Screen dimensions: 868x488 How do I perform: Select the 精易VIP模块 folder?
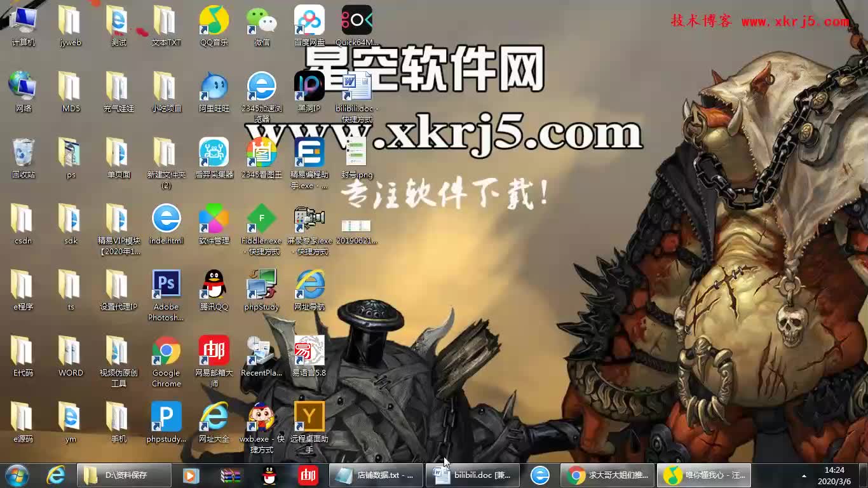point(119,229)
